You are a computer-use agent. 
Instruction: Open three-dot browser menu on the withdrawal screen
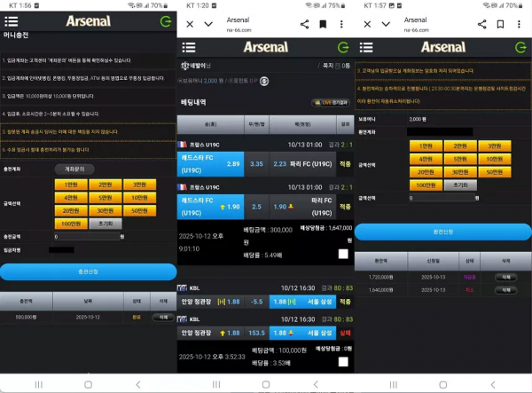click(520, 24)
